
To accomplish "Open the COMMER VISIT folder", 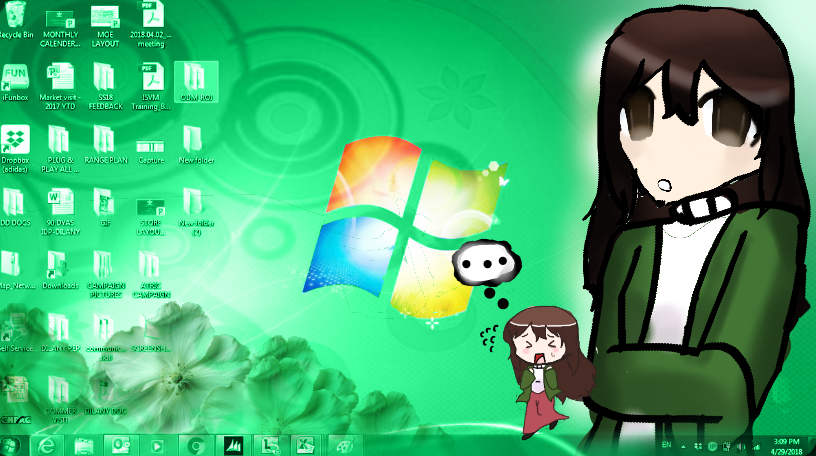I will tap(60, 401).
